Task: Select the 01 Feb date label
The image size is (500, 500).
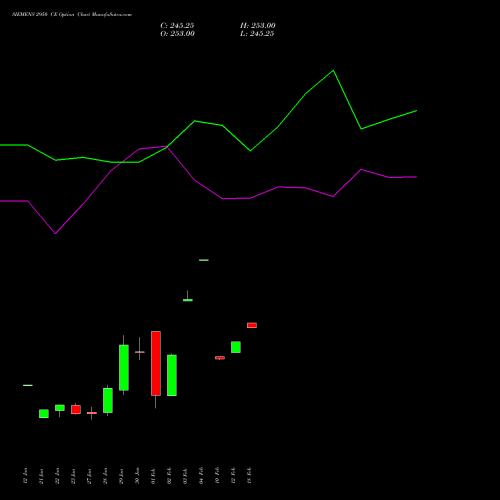Action: pos(153,476)
